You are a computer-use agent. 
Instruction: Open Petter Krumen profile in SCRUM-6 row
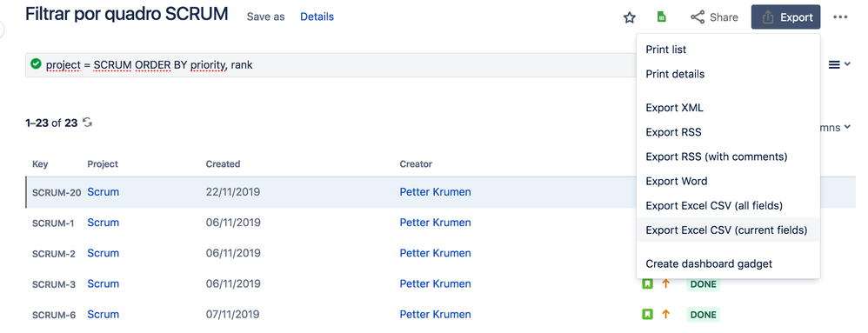(435, 314)
